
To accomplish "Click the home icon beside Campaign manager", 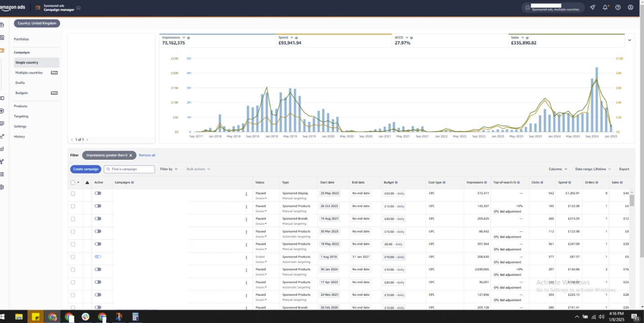I will (x=79, y=8).
